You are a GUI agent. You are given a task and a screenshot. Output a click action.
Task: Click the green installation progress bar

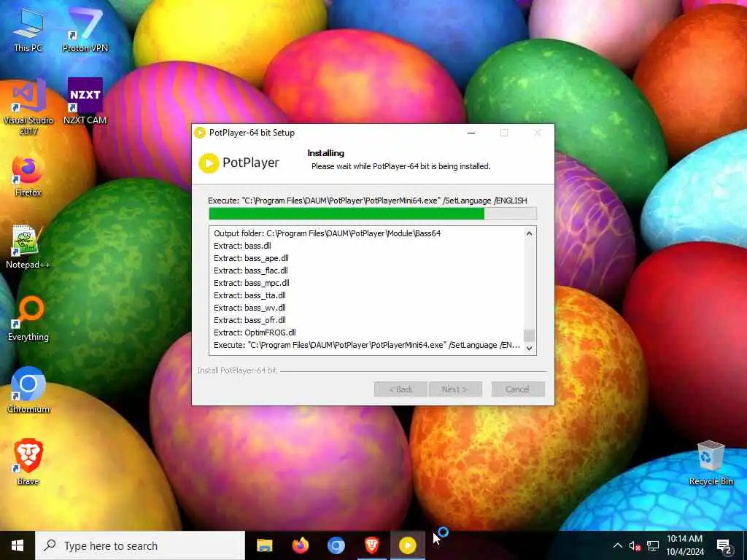click(373, 214)
